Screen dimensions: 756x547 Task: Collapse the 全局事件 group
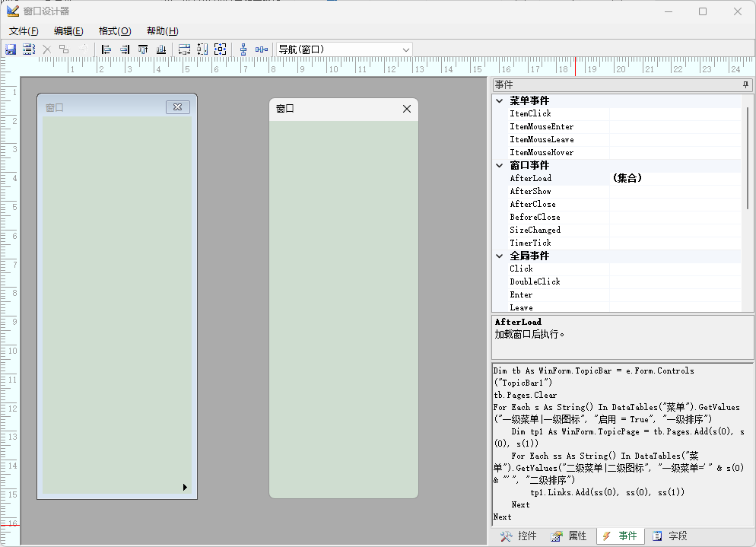coord(500,256)
